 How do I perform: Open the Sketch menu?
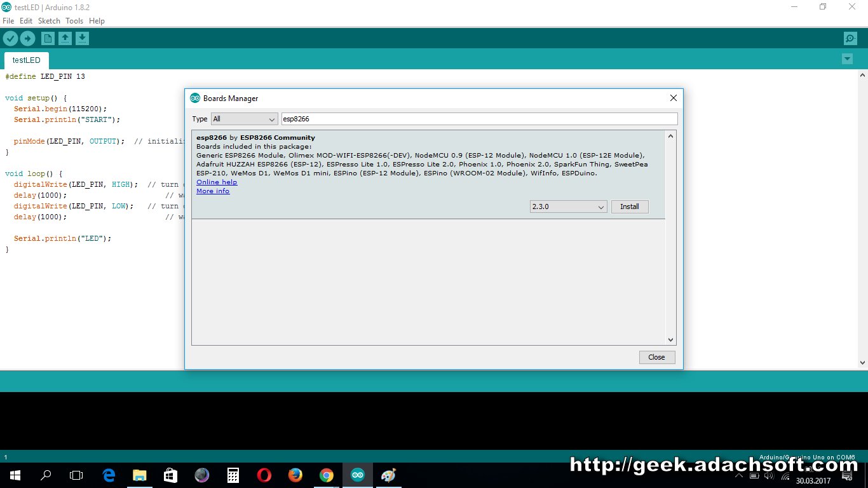pyautogui.click(x=48, y=20)
